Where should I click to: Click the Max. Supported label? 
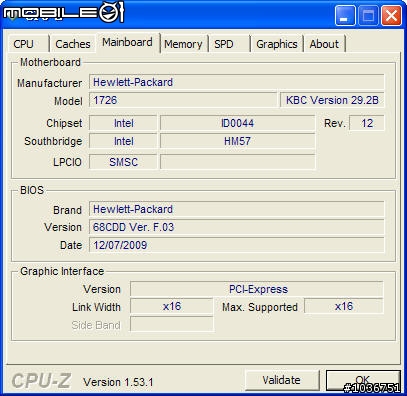(260, 307)
